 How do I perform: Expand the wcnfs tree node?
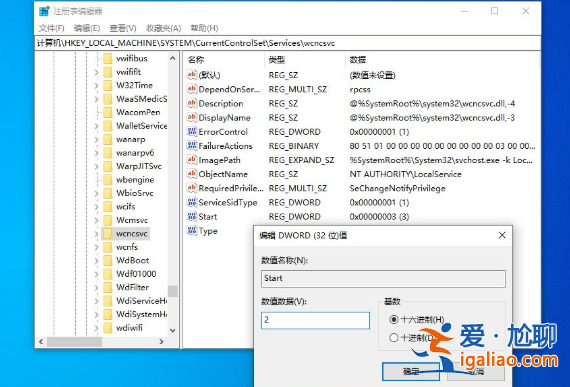pos(96,247)
